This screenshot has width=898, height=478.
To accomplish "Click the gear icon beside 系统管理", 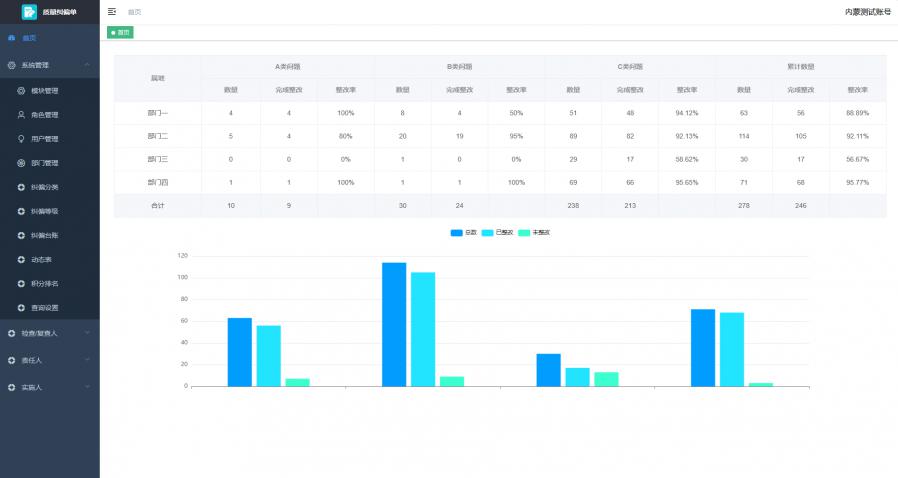I will (11, 65).
